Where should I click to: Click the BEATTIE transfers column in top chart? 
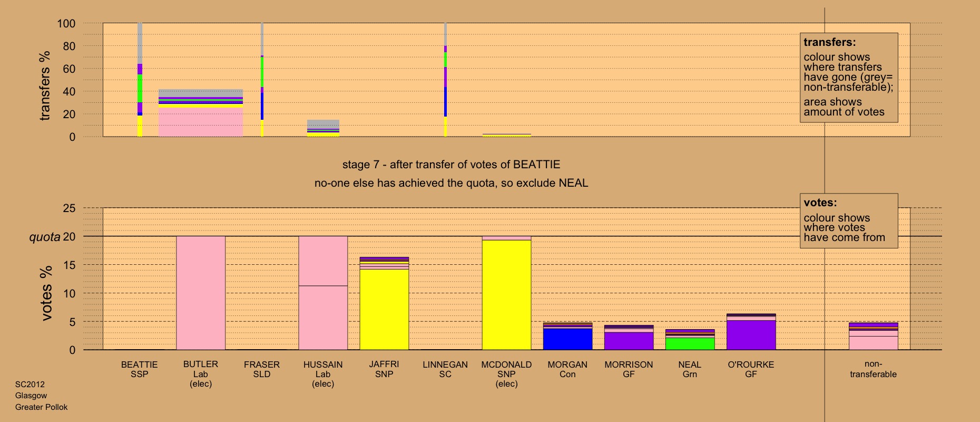tap(140, 79)
